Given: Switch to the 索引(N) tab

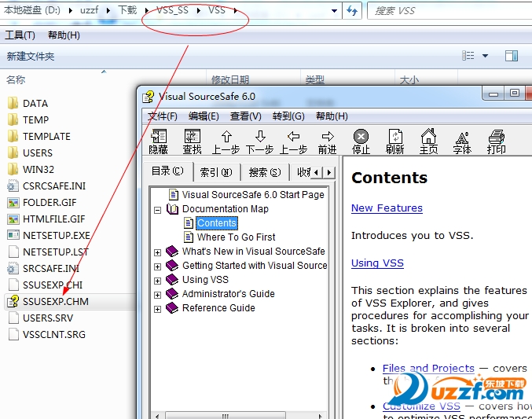Looking at the screenshot, I should tap(216, 172).
